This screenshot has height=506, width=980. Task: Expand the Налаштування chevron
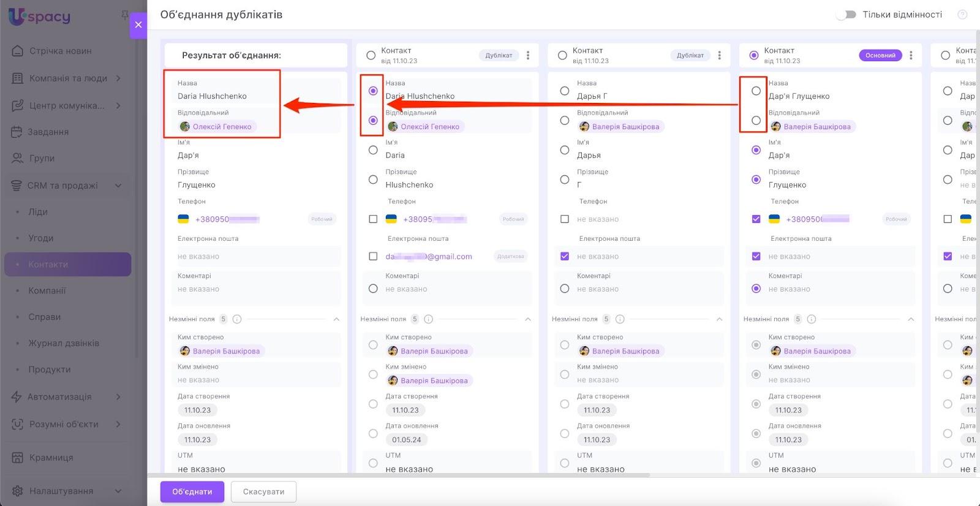click(118, 491)
